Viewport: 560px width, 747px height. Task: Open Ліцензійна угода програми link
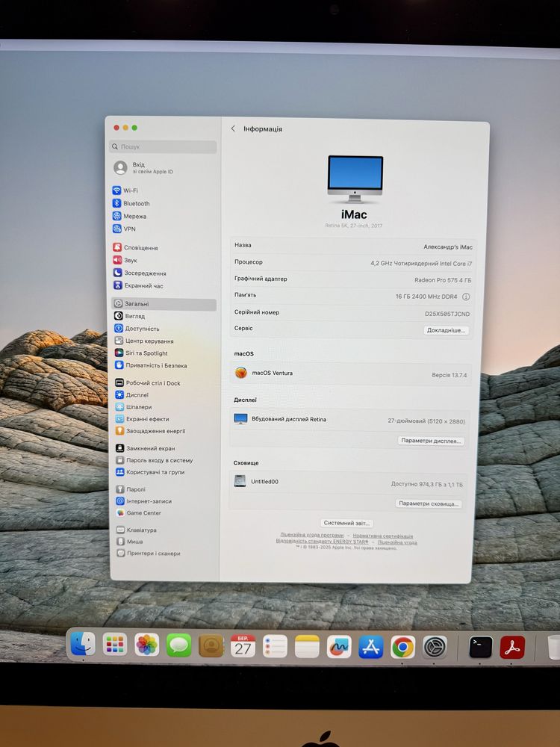click(312, 536)
